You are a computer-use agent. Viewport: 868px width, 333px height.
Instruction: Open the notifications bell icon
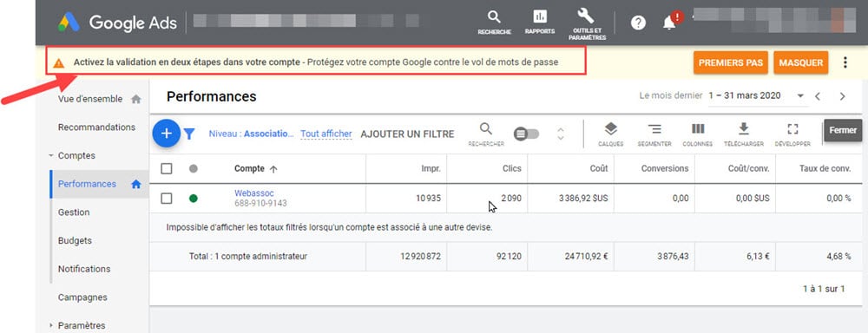coord(669,23)
